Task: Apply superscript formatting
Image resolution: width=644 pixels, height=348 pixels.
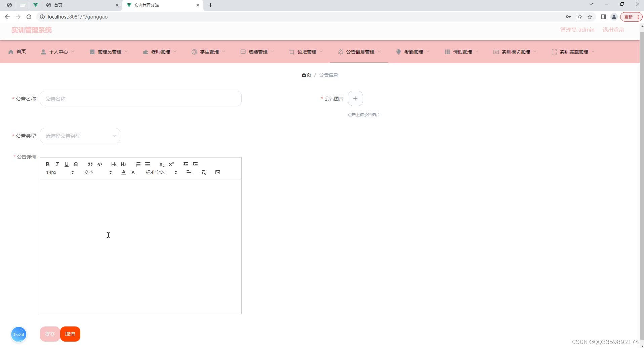Action: pyautogui.click(x=171, y=164)
